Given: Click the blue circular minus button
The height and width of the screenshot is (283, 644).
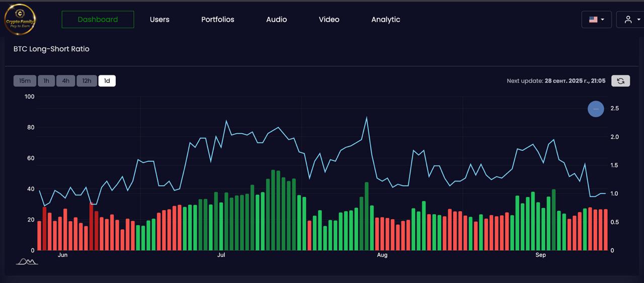Looking at the screenshot, I should pyautogui.click(x=596, y=109).
